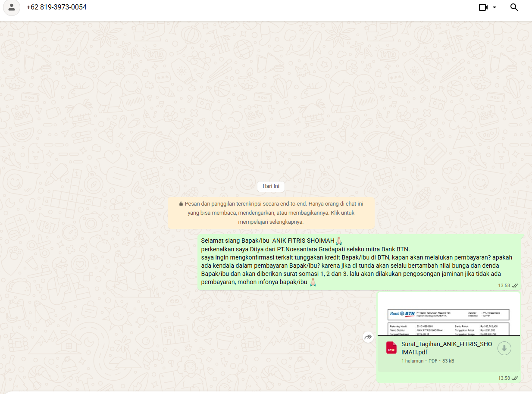Viewport: 532px width, 394px height.
Task: Click the 13.58 timestamp below the PDF
Action: click(504, 378)
